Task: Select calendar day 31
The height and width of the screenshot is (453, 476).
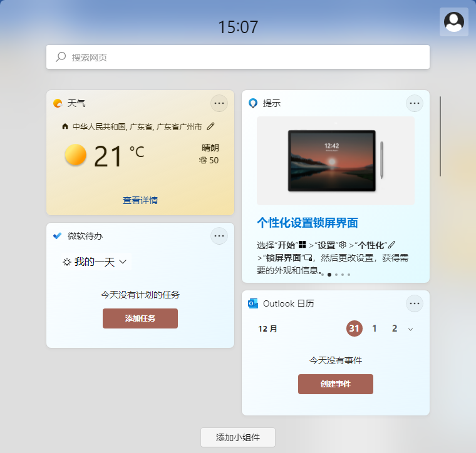Action: pos(354,328)
